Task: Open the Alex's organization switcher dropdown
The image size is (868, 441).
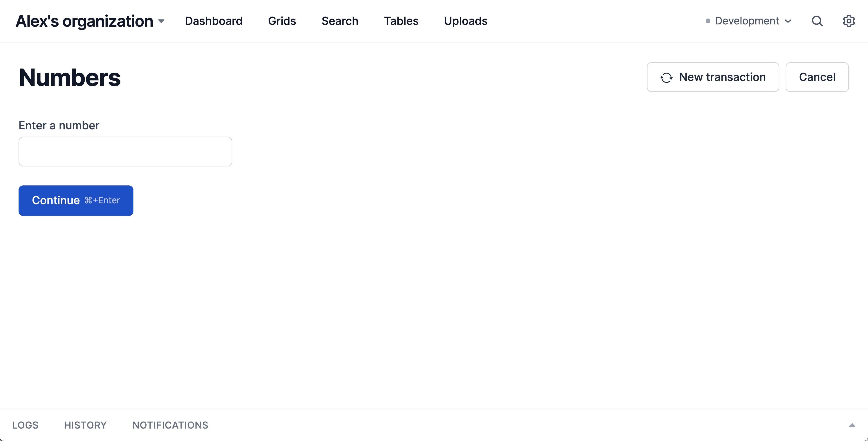Action: coord(90,21)
